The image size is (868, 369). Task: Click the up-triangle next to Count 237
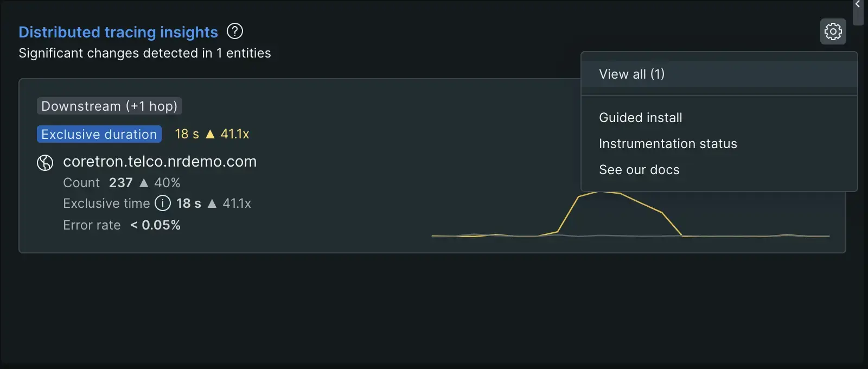point(144,183)
